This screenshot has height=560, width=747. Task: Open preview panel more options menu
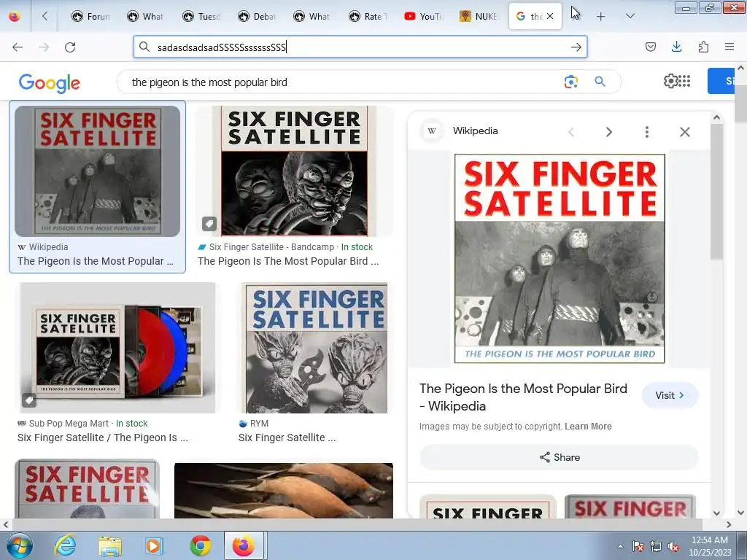coord(646,132)
